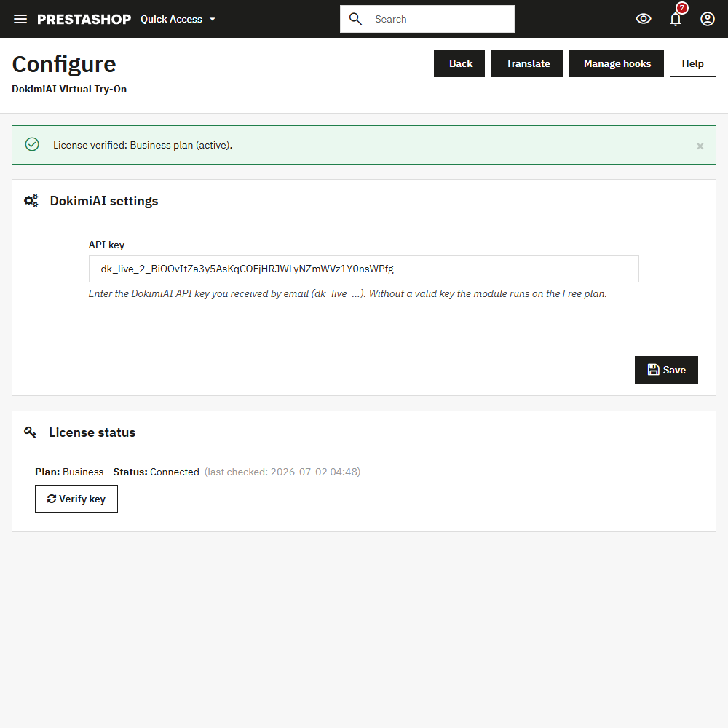Click the DokimiAI settings gears icon

pos(31,201)
